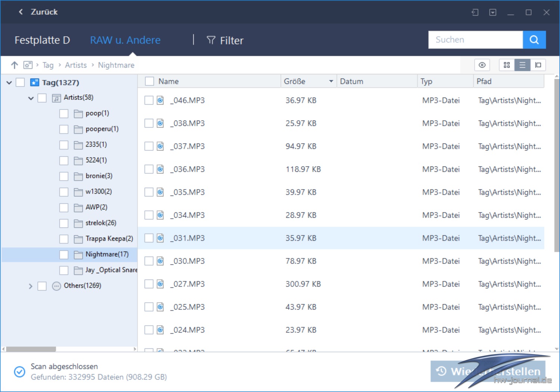Click into the Suchen search field

pyautogui.click(x=475, y=40)
